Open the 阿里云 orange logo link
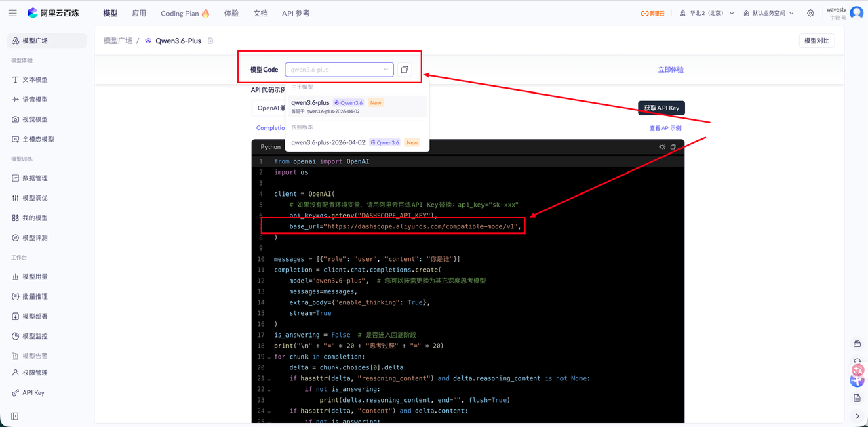868x427 pixels. [653, 13]
